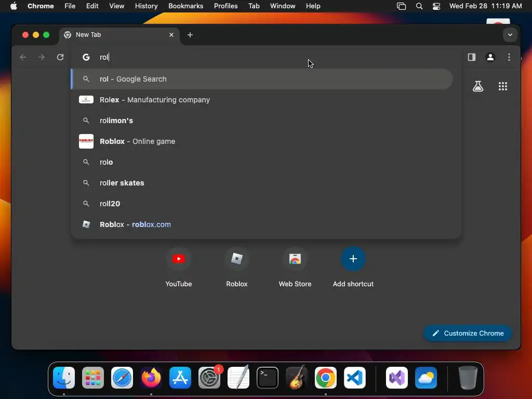
Task: Open Spotlight search in menu bar
Action: point(419,6)
